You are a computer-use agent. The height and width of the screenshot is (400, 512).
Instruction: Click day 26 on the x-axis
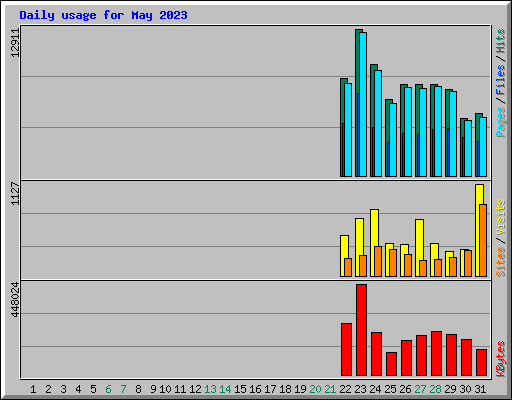pos(405,389)
